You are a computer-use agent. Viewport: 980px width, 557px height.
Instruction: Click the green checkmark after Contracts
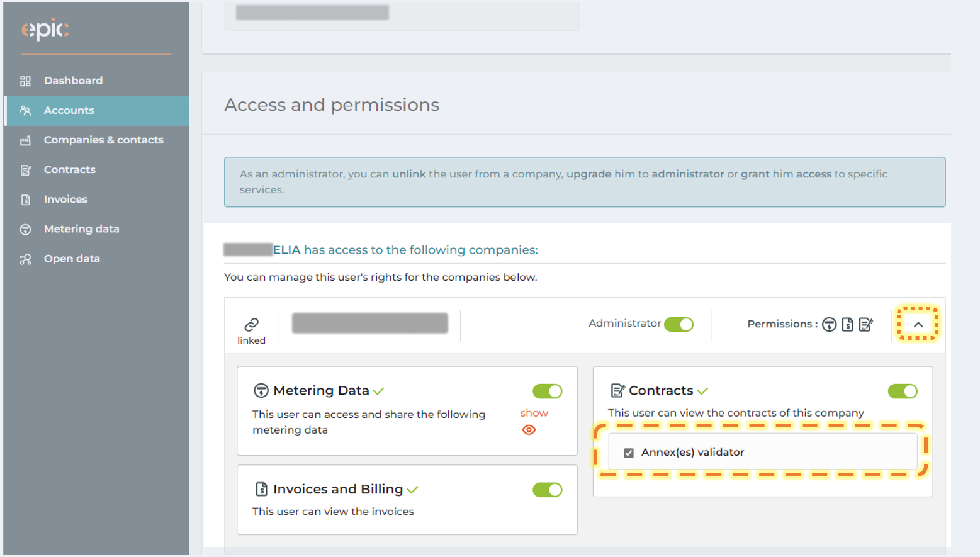[702, 391]
